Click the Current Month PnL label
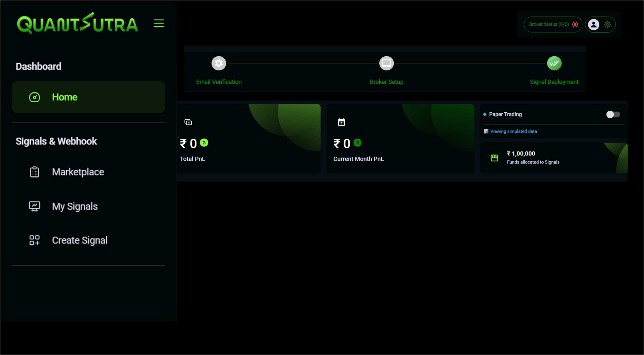The width and height of the screenshot is (644, 355). (x=358, y=159)
